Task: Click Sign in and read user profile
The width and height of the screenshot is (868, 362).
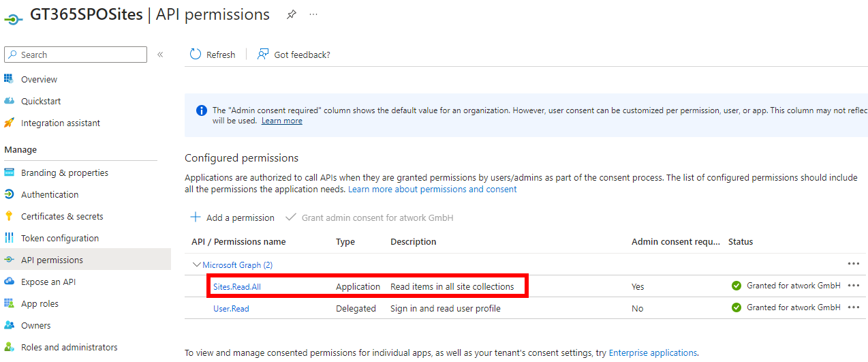Action: pos(446,309)
